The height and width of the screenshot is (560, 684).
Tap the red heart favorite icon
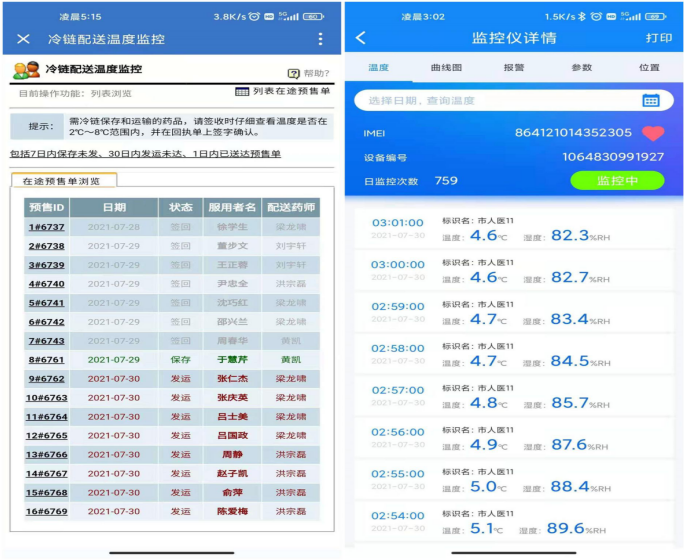tap(652, 133)
